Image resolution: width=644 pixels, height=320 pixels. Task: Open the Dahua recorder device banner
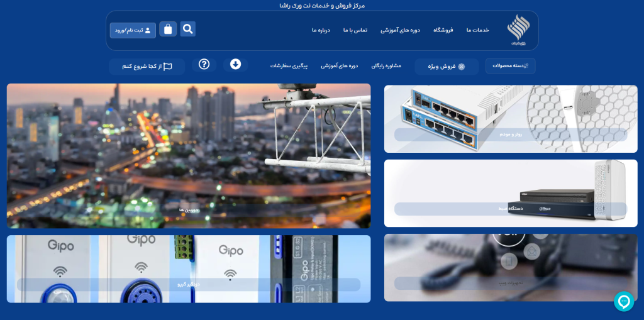click(510, 193)
